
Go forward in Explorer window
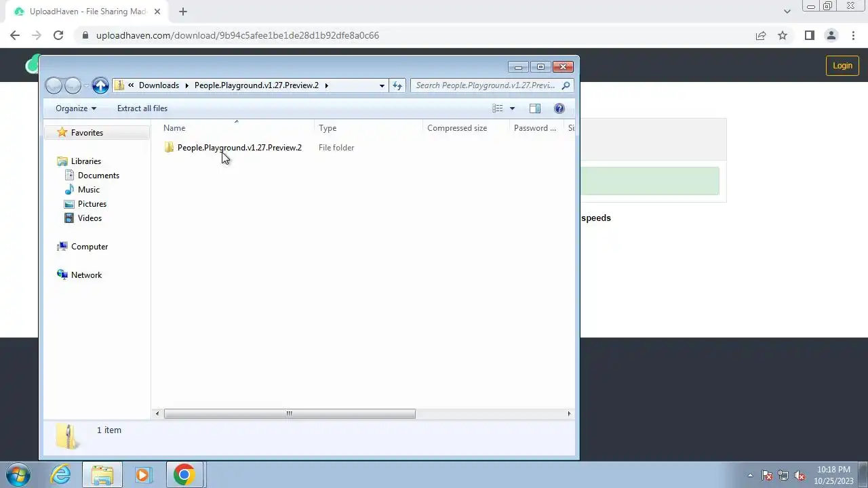click(73, 85)
